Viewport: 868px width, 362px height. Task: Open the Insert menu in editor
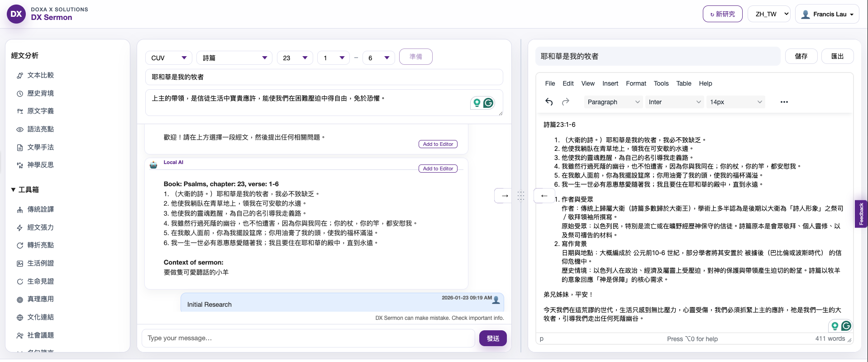610,83
